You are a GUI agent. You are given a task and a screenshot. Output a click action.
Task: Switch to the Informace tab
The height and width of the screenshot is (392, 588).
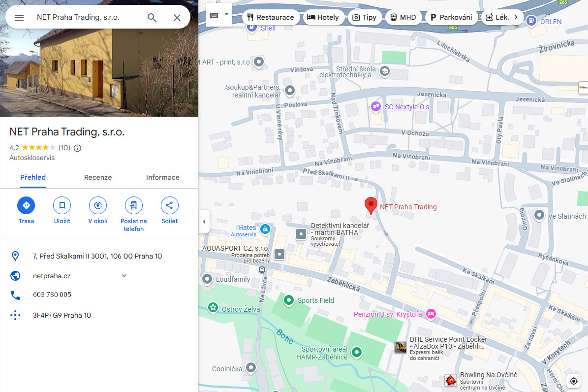[163, 178]
